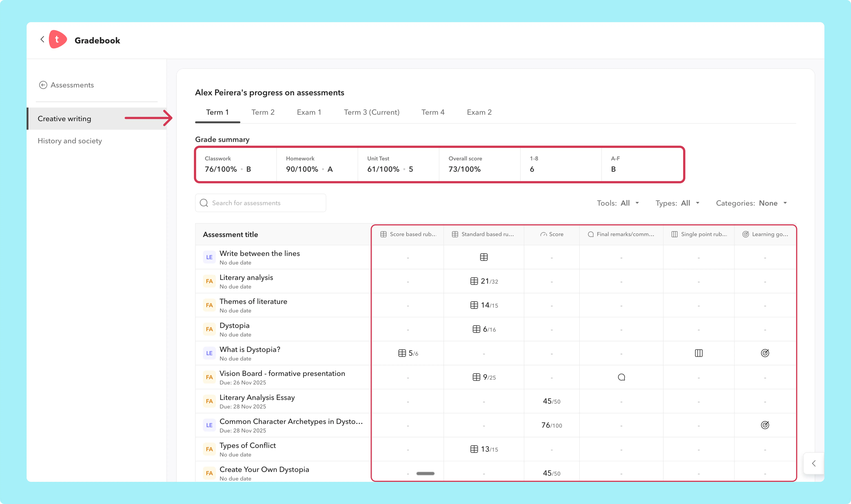Select the Term 3 (Current) tab

click(x=372, y=112)
